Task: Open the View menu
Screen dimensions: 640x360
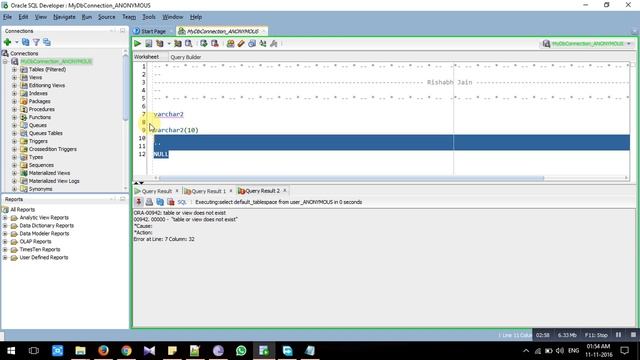Action: (x=40, y=17)
